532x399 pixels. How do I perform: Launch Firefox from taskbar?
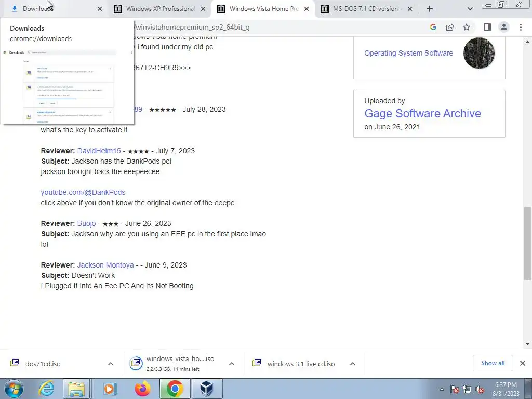pos(142,389)
